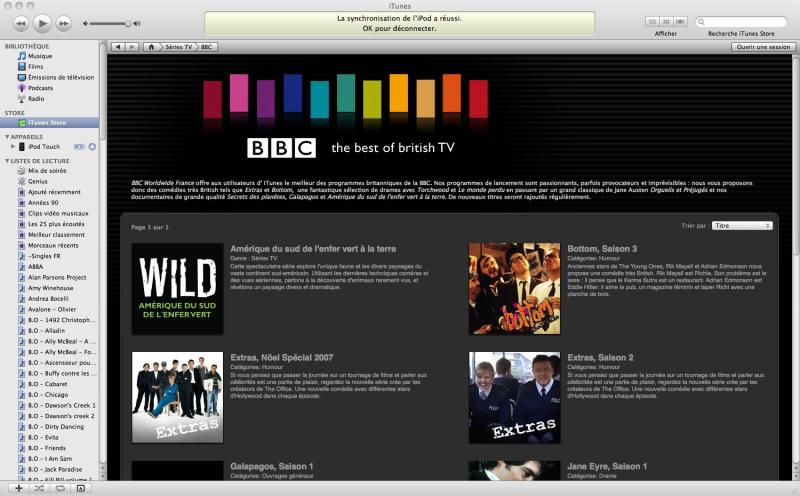
Task: Open Podcasts library
Action: [x=40, y=88]
